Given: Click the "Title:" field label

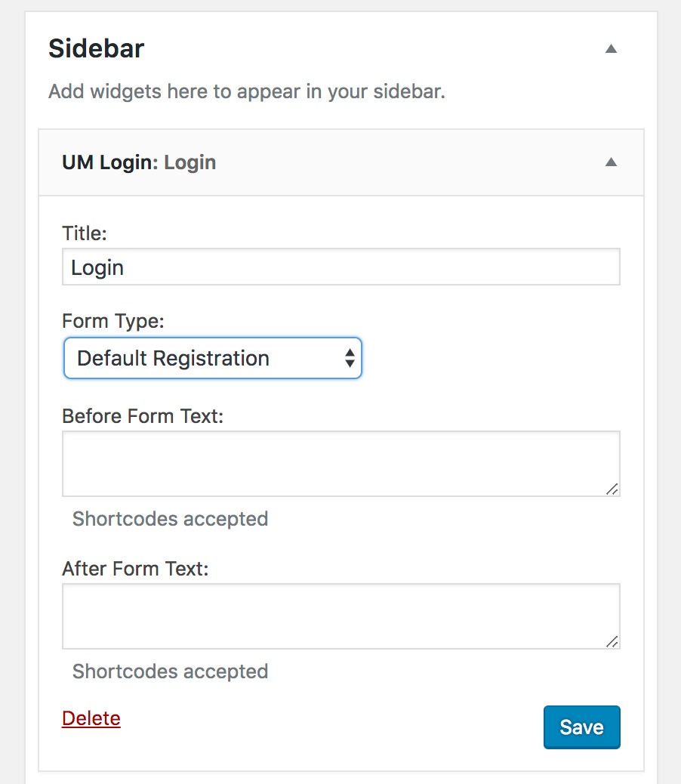Looking at the screenshot, I should [x=85, y=234].
